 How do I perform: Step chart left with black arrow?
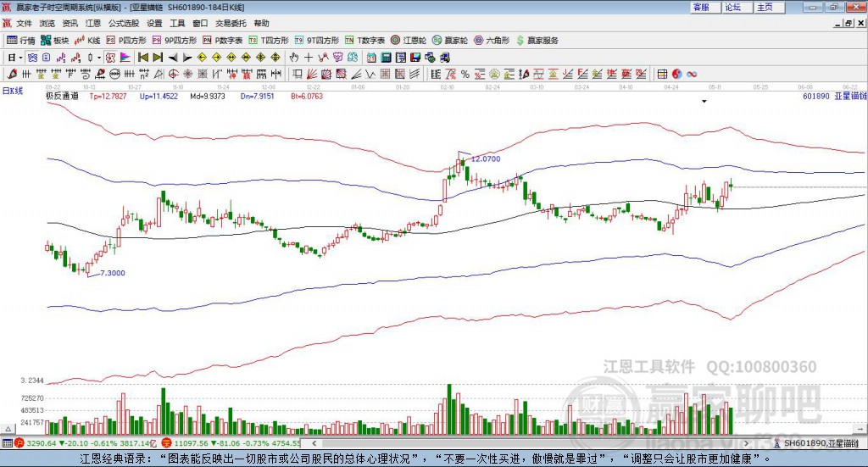173,58
